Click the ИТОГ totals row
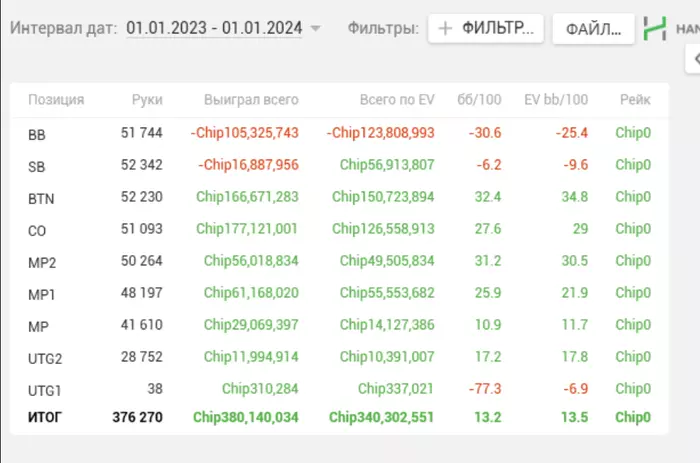The height and width of the screenshot is (463, 700). click(339, 417)
